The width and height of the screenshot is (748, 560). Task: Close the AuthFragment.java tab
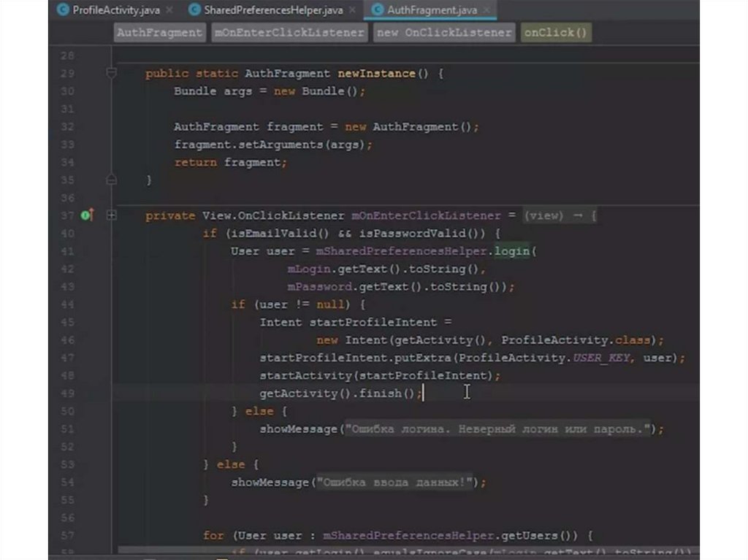point(486,10)
